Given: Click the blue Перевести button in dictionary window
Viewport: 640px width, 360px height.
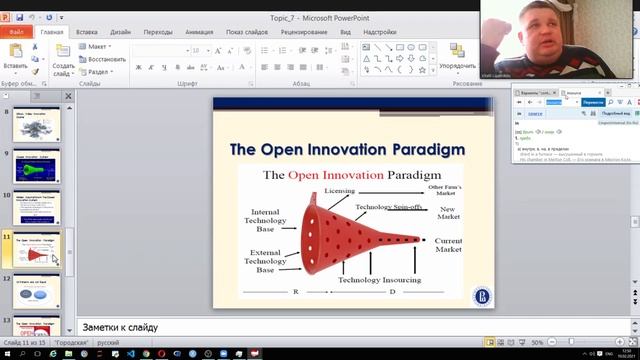Looking at the screenshot, I should [x=593, y=102].
